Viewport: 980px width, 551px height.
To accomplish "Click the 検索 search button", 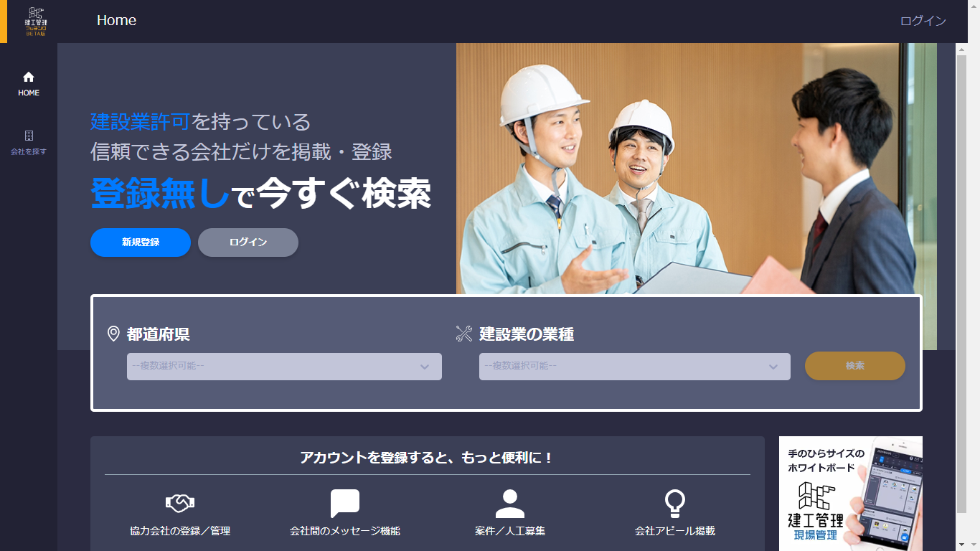I will pos(855,366).
